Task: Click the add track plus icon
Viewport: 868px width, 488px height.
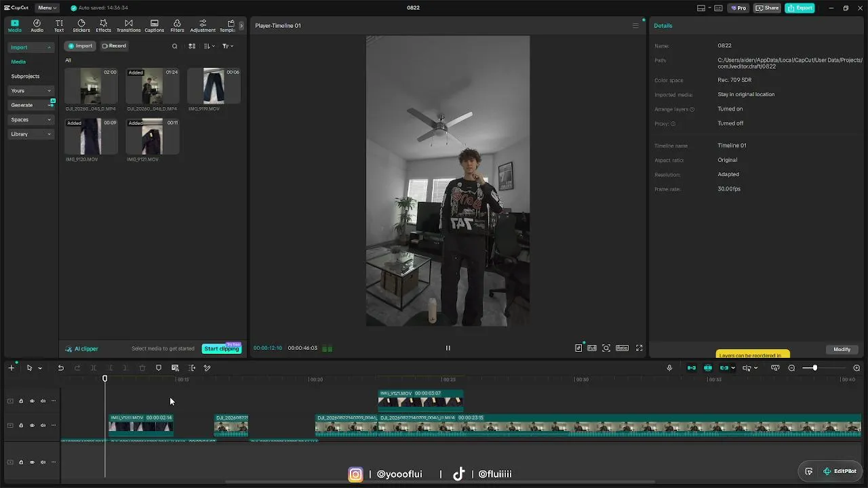Action: coord(12,368)
